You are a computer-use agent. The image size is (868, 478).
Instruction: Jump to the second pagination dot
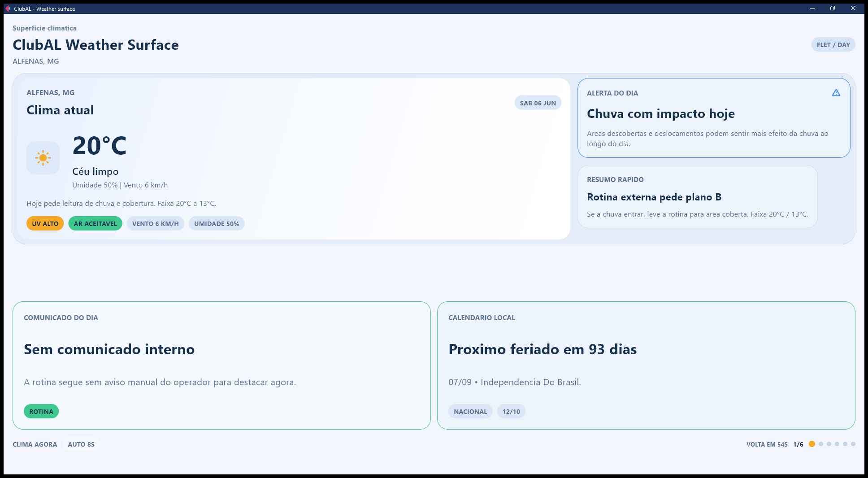coord(821,444)
